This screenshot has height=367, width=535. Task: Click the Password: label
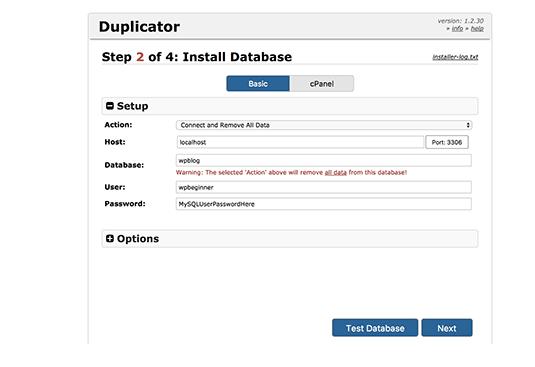(125, 204)
